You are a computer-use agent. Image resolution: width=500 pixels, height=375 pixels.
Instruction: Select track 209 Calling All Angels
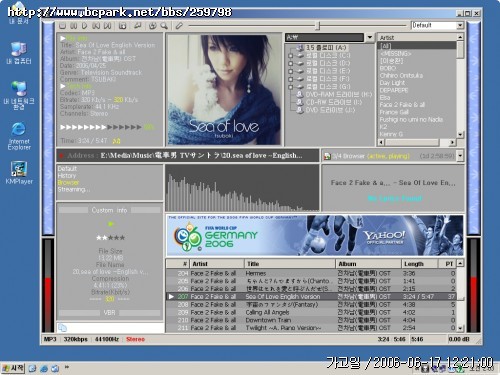click(311, 312)
